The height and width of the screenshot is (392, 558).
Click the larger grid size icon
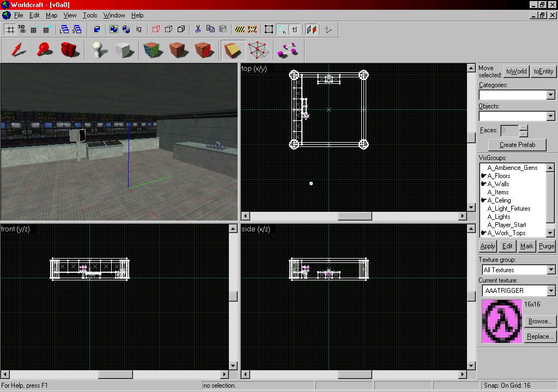pos(47,29)
